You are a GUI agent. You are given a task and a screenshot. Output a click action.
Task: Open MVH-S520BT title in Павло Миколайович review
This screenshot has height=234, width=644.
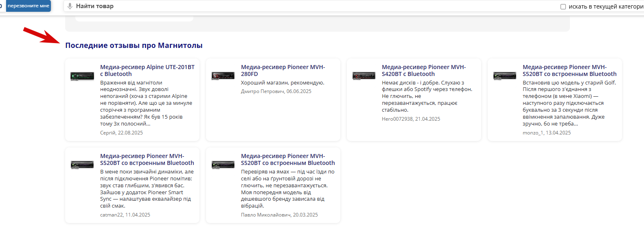pyautogui.click(x=288, y=159)
